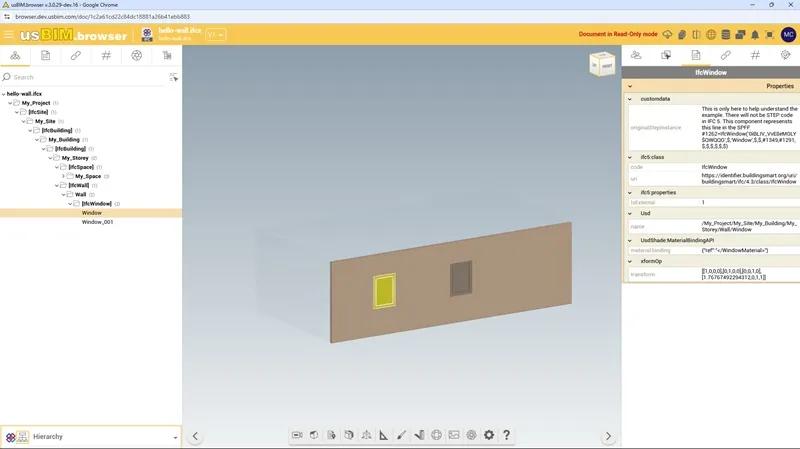Select My_Project in the tree
This screenshot has width=800, height=449.
coord(36,103)
